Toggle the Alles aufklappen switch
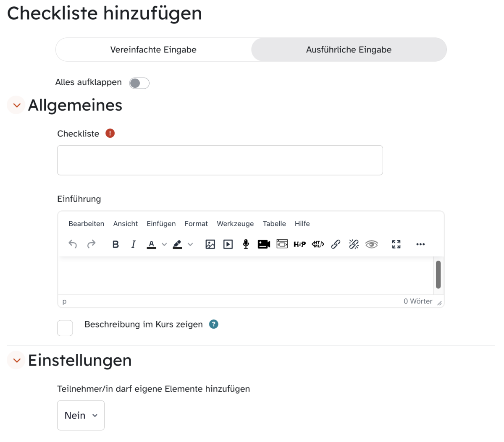This screenshot has height=442, width=504. pos(139,83)
